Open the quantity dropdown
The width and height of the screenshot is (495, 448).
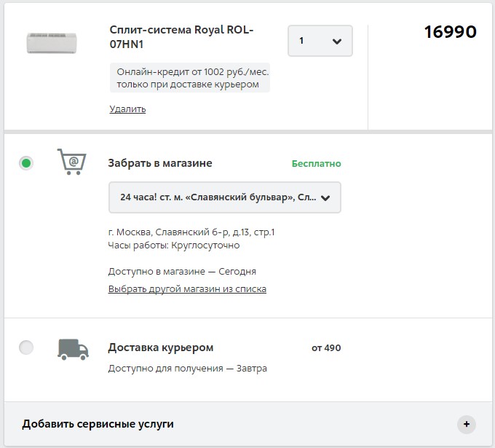tap(320, 41)
